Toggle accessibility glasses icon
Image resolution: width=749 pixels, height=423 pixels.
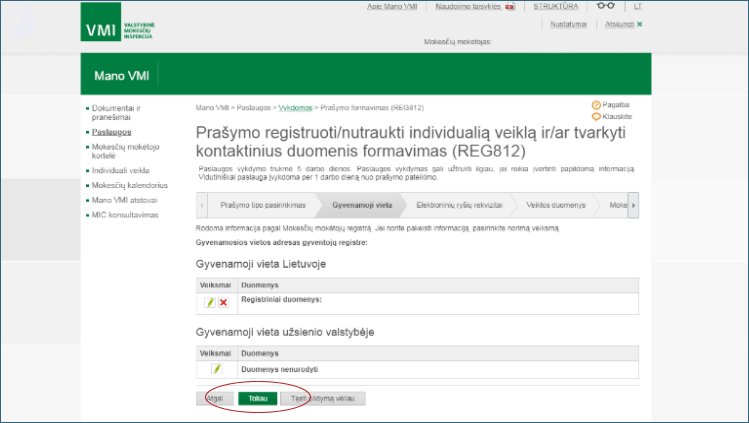click(x=606, y=6)
